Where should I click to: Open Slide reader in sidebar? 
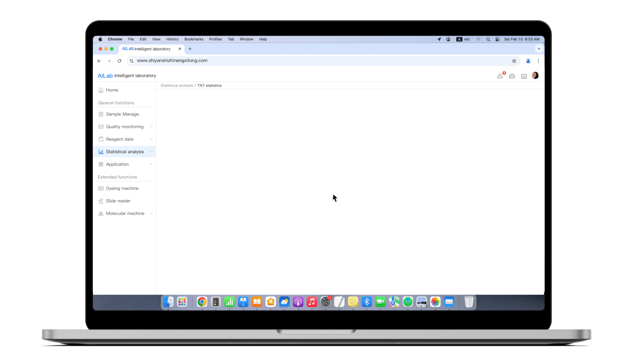coord(118,201)
